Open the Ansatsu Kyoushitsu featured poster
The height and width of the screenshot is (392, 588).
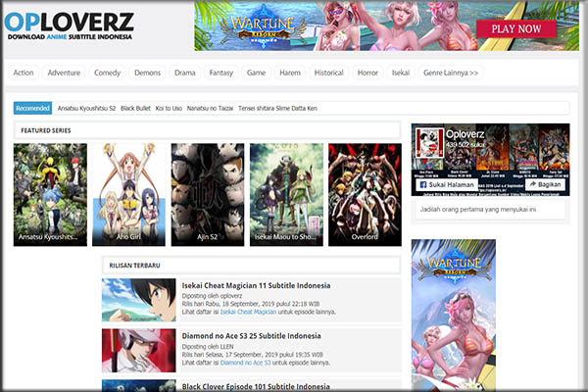(50, 195)
